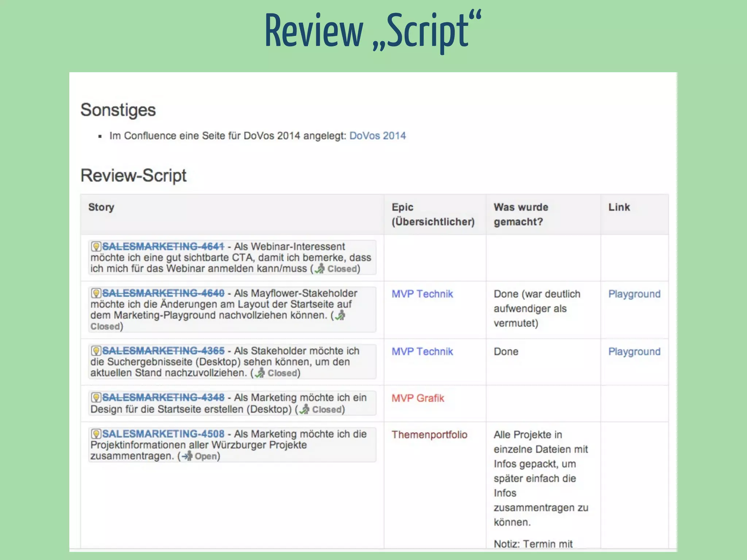Click the Closed status icon of SALESMARKETING-4348

pyautogui.click(x=304, y=409)
